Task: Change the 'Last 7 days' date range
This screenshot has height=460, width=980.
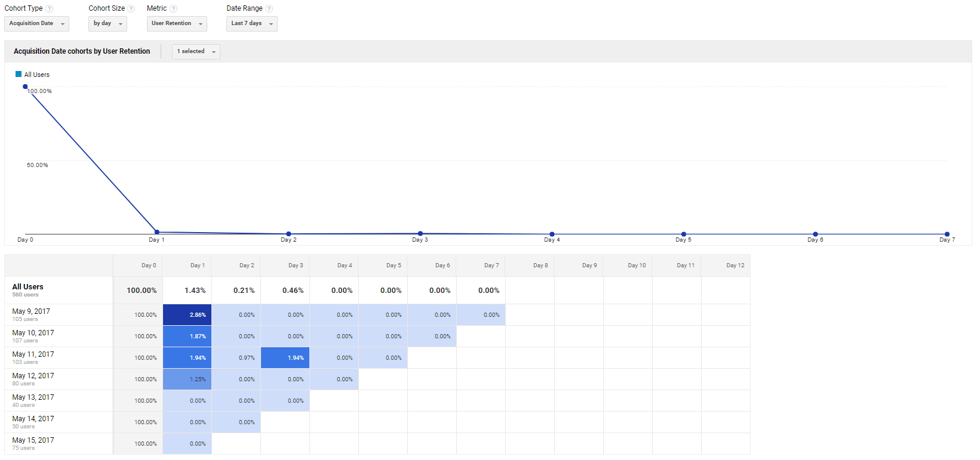Action: tap(251, 24)
